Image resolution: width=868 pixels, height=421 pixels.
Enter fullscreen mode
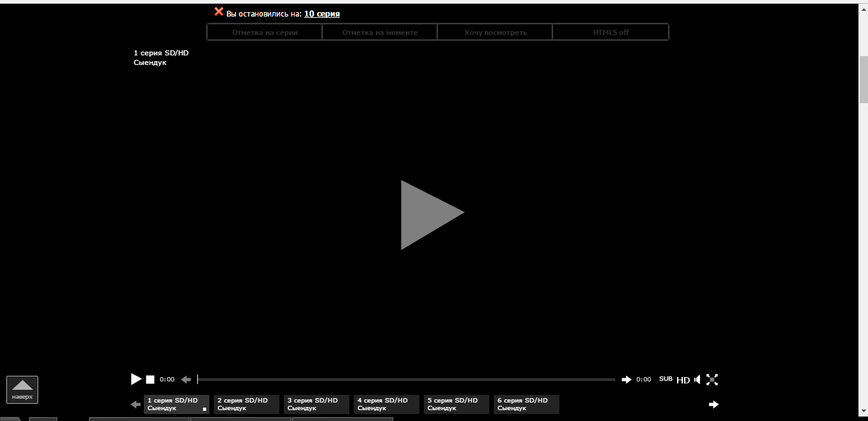pyautogui.click(x=712, y=379)
